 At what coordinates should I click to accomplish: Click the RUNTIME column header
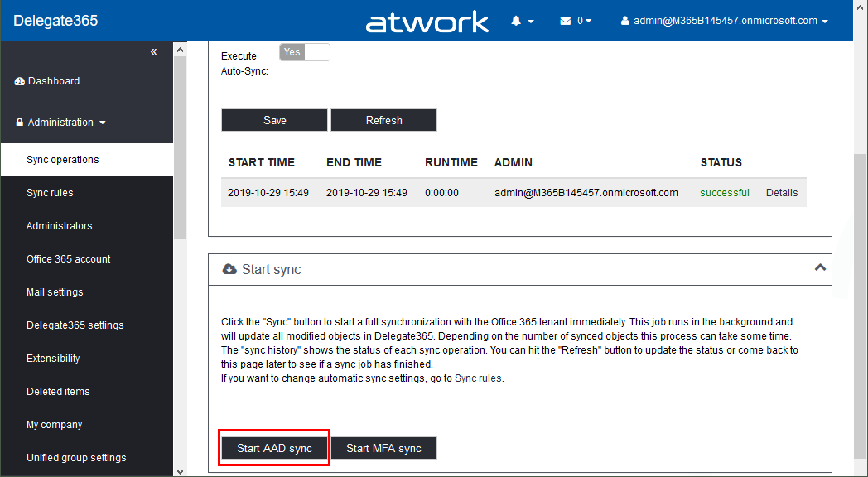click(451, 162)
